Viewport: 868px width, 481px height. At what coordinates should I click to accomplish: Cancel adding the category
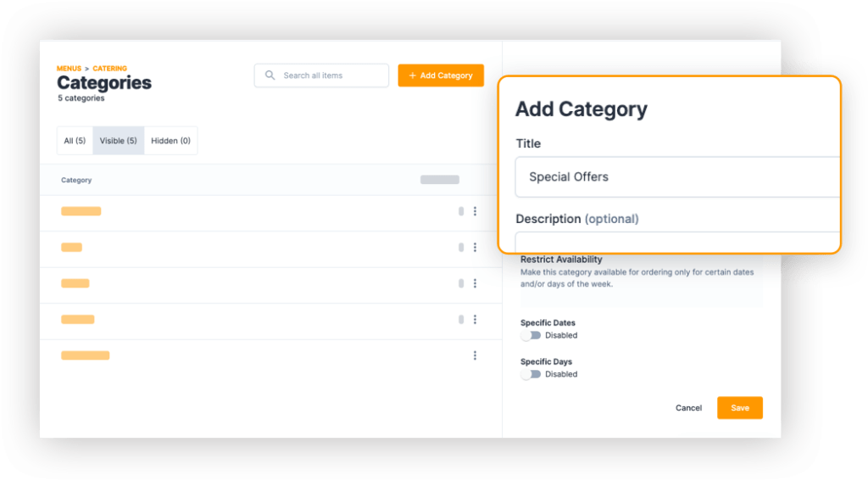tap(688, 408)
